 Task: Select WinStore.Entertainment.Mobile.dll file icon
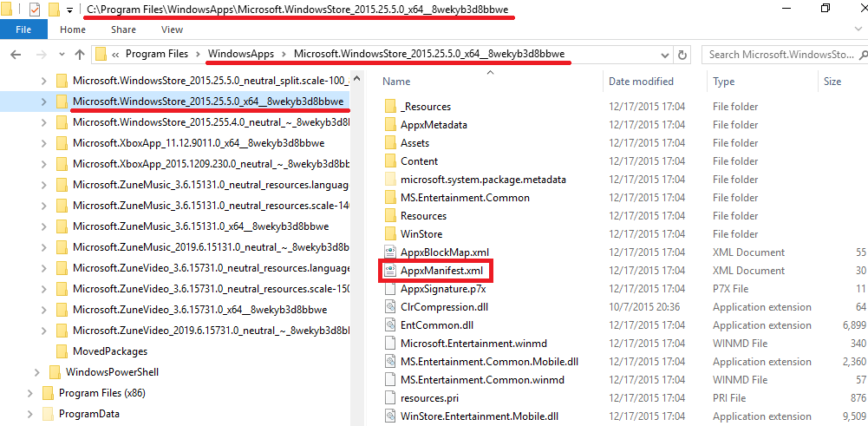click(390, 416)
